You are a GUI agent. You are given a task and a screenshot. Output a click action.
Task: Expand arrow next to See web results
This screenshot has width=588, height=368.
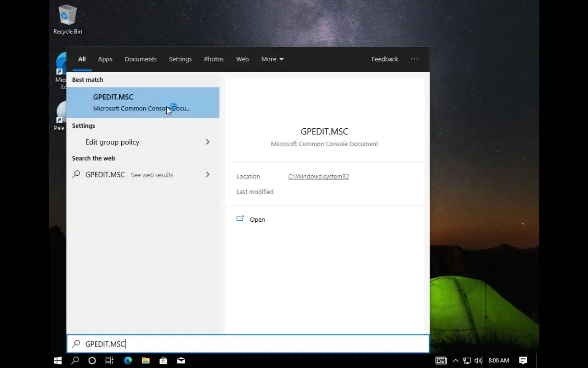coord(208,175)
